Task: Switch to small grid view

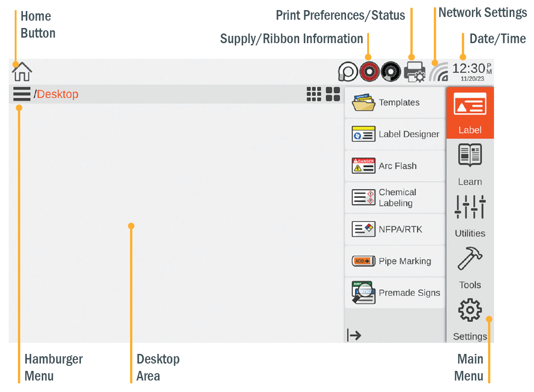Action: coord(314,94)
